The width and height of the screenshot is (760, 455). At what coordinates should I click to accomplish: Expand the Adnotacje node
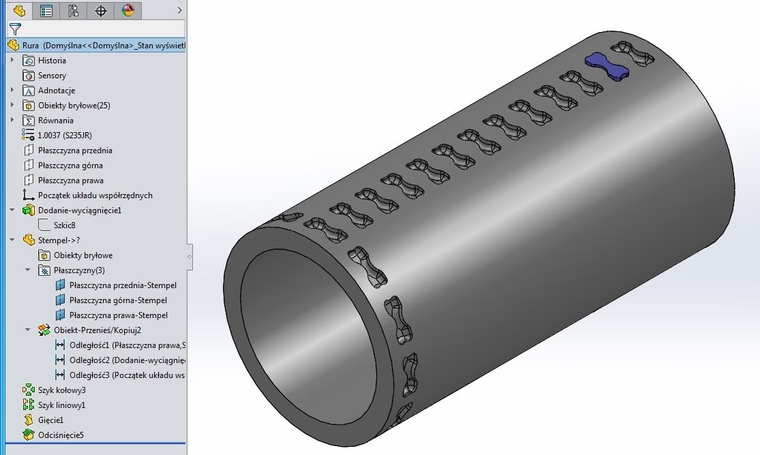pyautogui.click(x=12, y=90)
